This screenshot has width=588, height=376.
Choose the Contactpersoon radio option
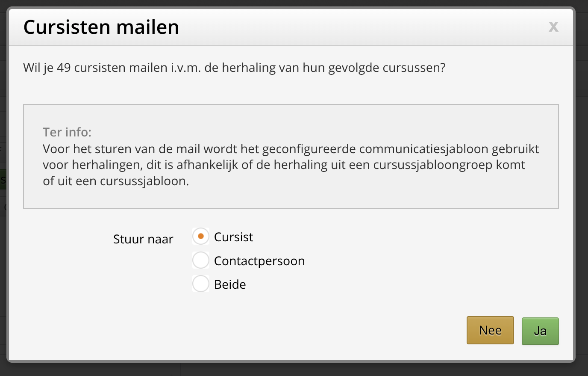[x=201, y=260]
